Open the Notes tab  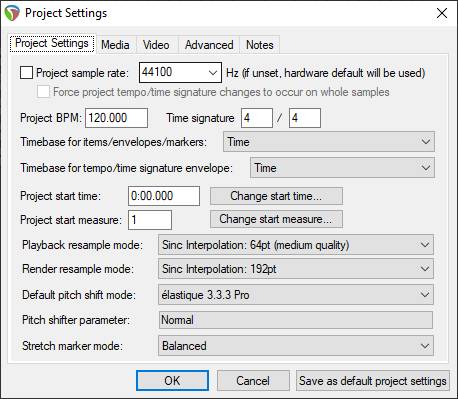click(260, 45)
